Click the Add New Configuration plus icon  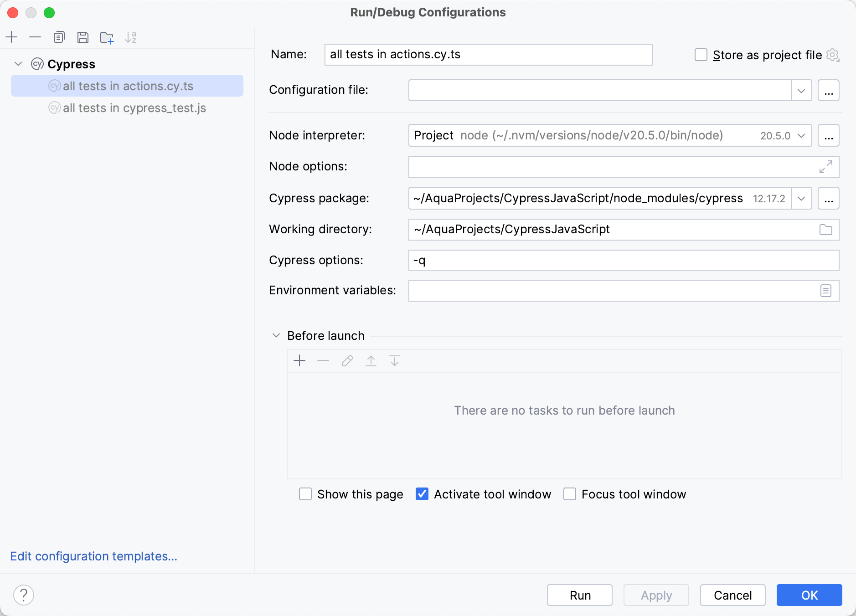(12, 37)
